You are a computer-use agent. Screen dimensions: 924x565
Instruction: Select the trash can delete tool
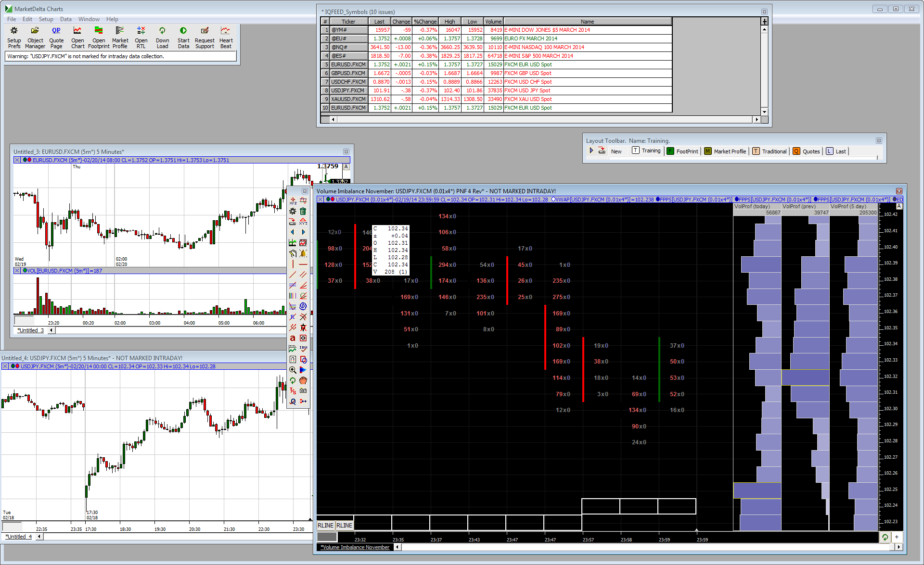point(303,211)
